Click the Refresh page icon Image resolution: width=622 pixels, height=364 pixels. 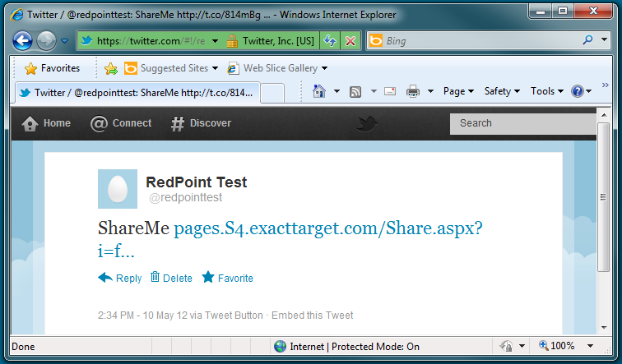pos(330,40)
